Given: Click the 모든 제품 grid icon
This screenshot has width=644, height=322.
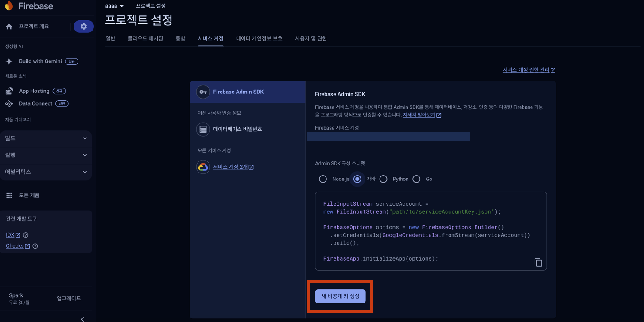Looking at the screenshot, I should pyautogui.click(x=9, y=195).
